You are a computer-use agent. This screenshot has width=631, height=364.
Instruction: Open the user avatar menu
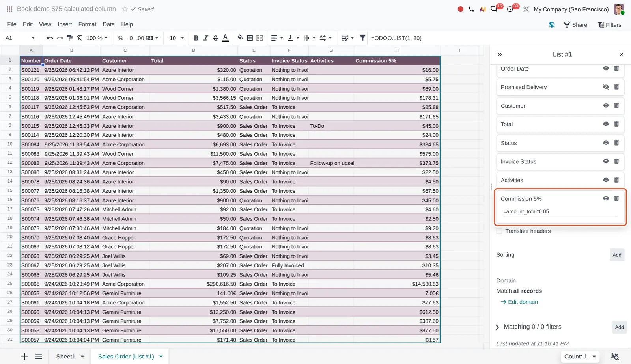pyautogui.click(x=619, y=9)
